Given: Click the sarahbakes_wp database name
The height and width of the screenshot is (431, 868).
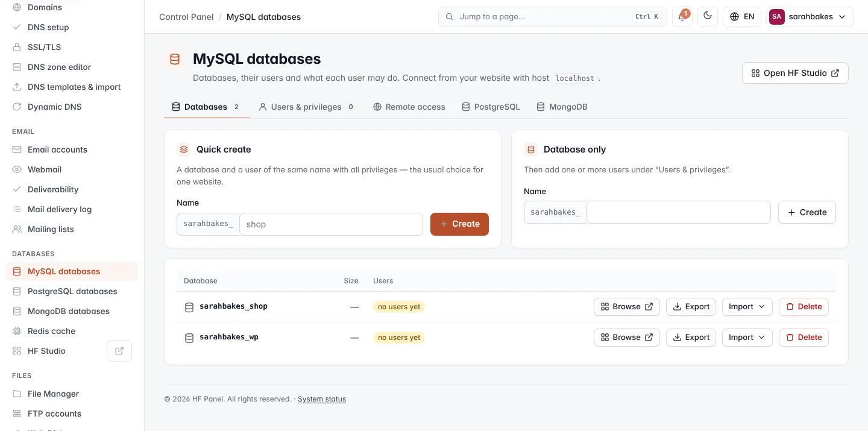Looking at the screenshot, I should click(229, 337).
